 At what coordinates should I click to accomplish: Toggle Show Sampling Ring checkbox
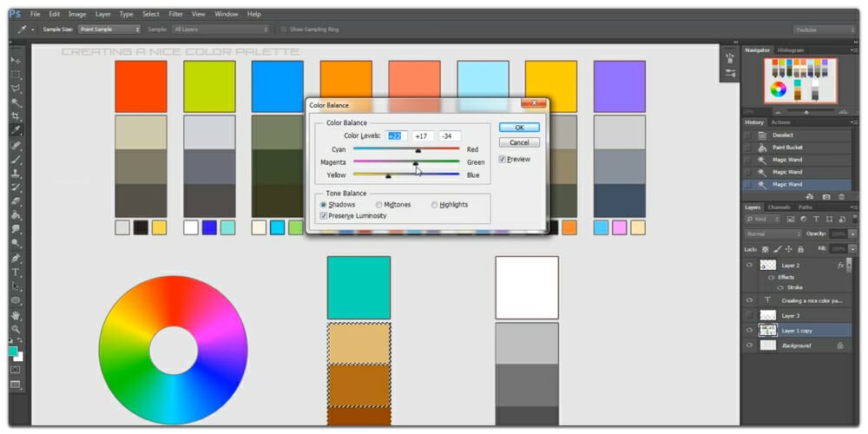click(x=284, y=30)
